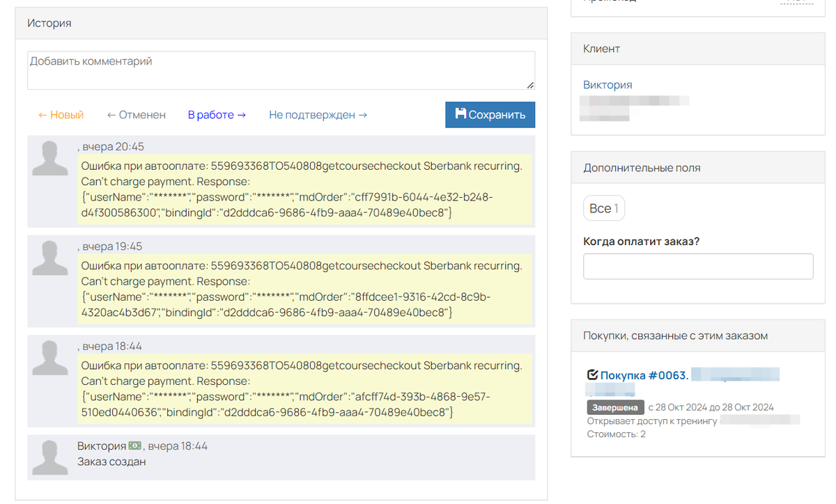Click 'с 28 Окт 2024 до 28 Окт 2024' date text
The width and height of the screenshot is (836, 504).
pyautogui.click(x=711, y=407)
